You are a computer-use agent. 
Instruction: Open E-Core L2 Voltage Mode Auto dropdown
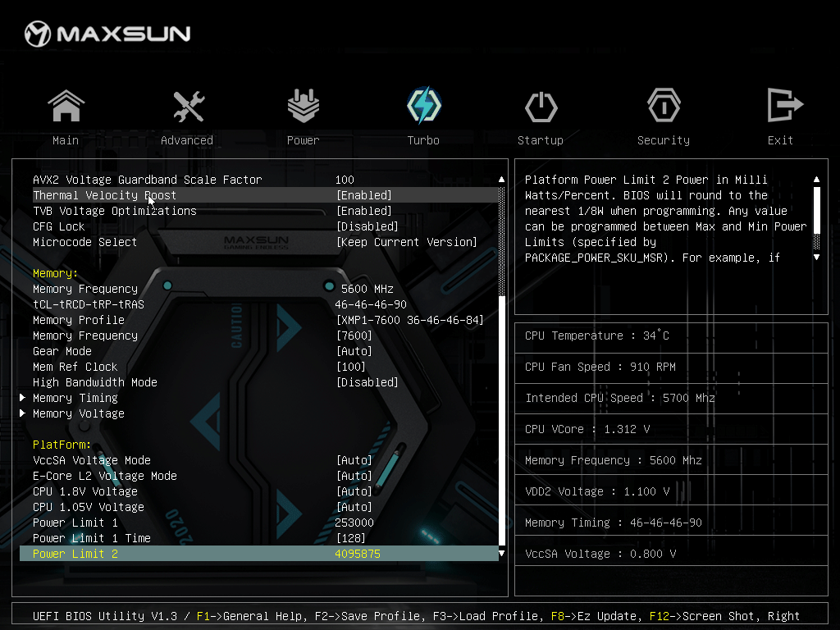[x=354, y=476]
